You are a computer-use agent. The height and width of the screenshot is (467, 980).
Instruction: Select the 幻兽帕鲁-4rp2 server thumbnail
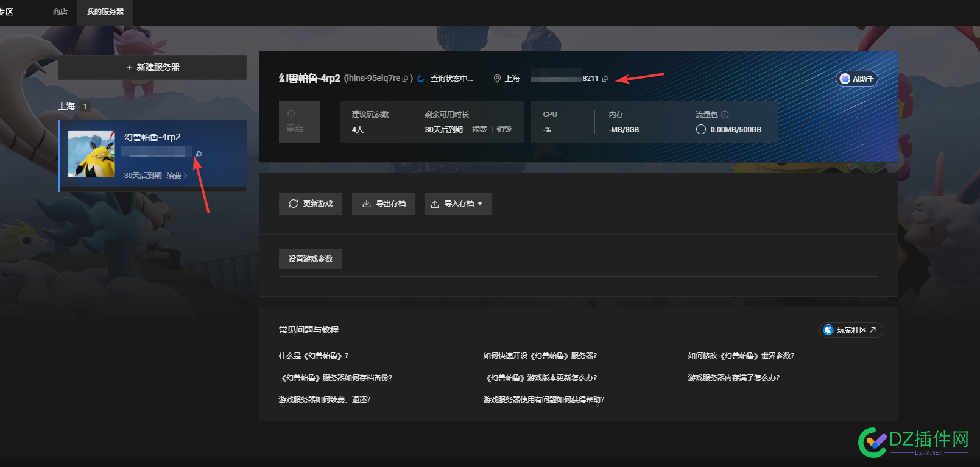pos(91,154)
